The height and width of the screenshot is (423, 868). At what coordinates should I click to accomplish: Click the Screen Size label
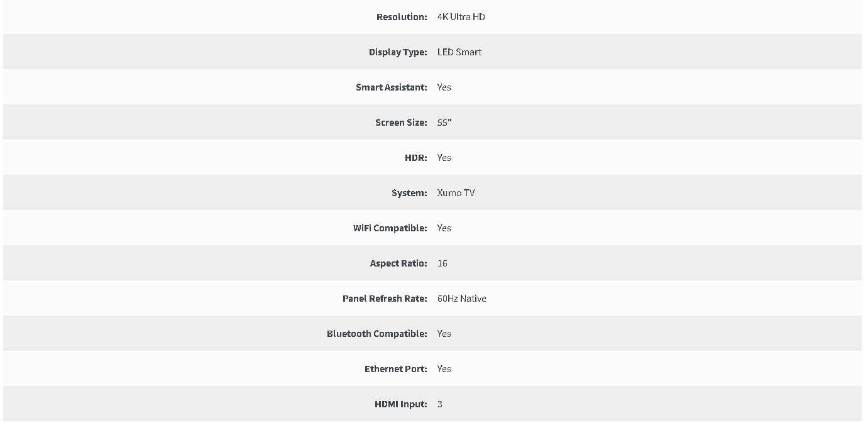point(401,123)
